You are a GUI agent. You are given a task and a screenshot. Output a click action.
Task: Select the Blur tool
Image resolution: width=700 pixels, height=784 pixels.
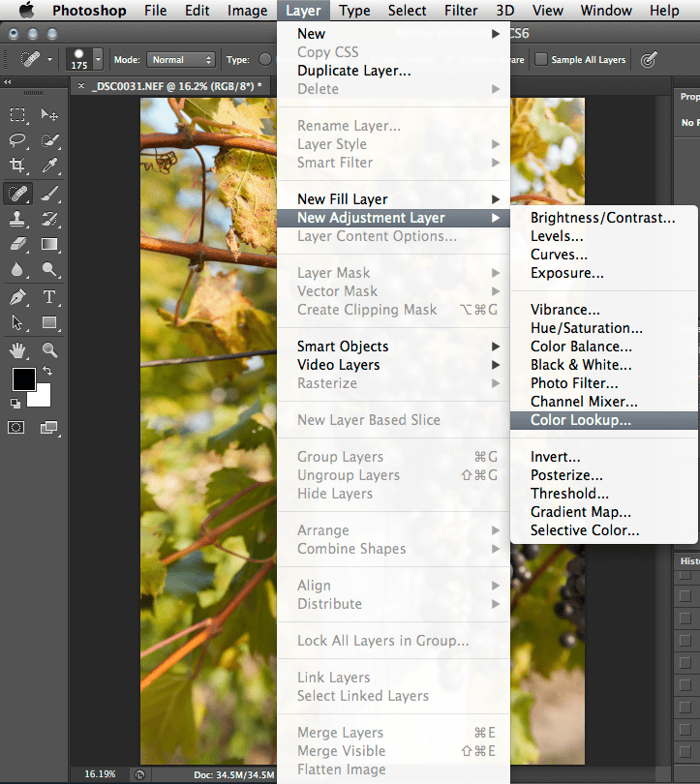17,269
